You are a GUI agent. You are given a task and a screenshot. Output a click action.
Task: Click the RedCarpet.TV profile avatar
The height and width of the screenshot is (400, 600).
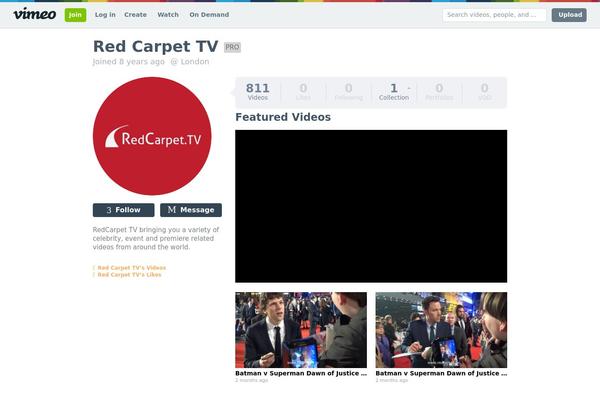(x=152, y=136)
